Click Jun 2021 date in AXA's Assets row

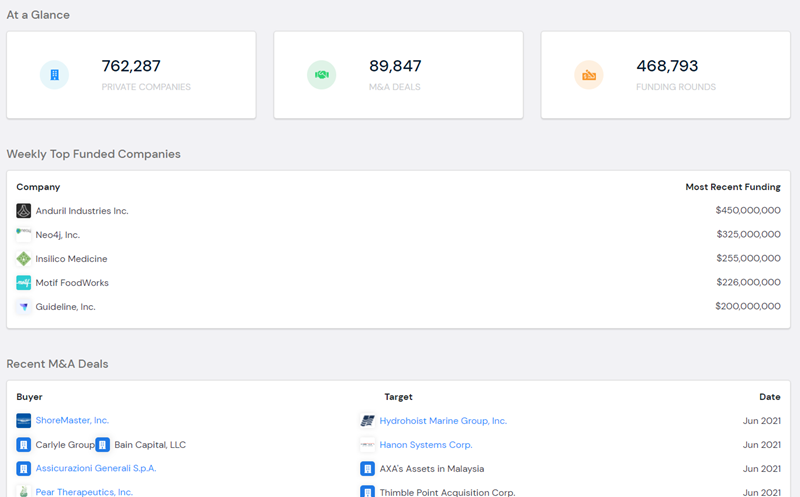pyautogui.click(x=762, y=468)
